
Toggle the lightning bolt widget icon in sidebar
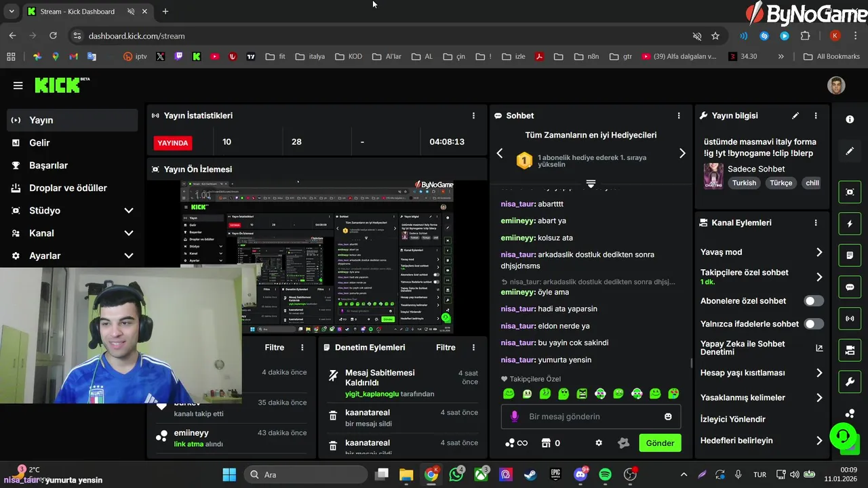point(850,224)
